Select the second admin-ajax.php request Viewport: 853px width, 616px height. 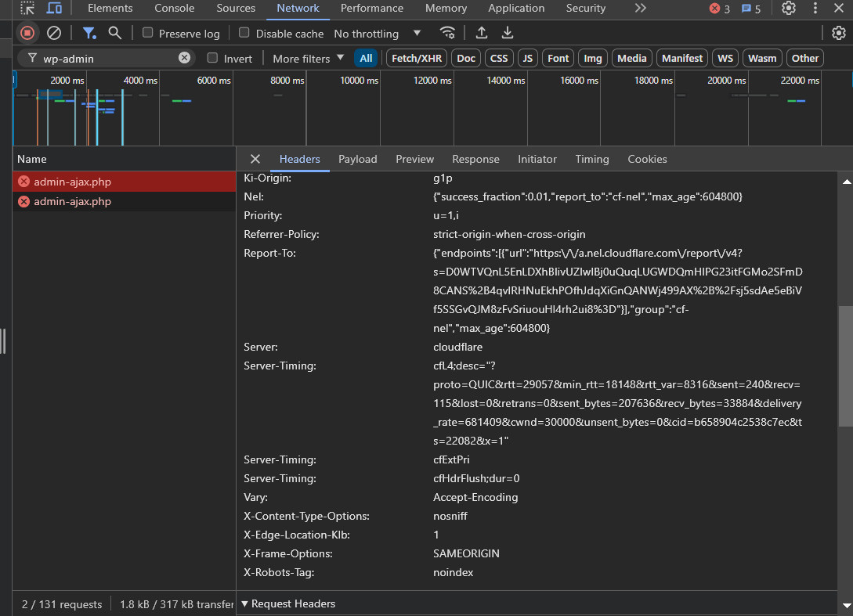coord(72,201)
